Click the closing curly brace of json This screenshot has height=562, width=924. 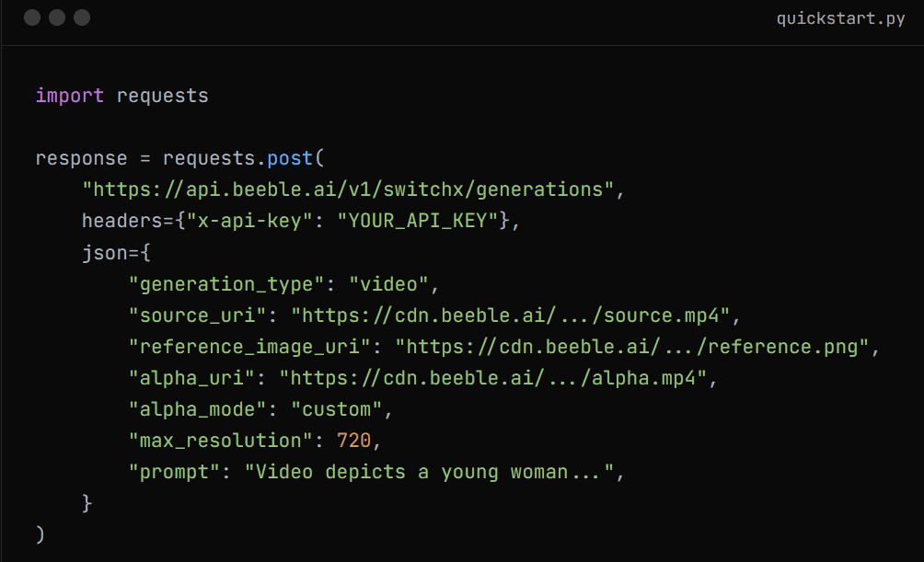[x=87, y=503]
